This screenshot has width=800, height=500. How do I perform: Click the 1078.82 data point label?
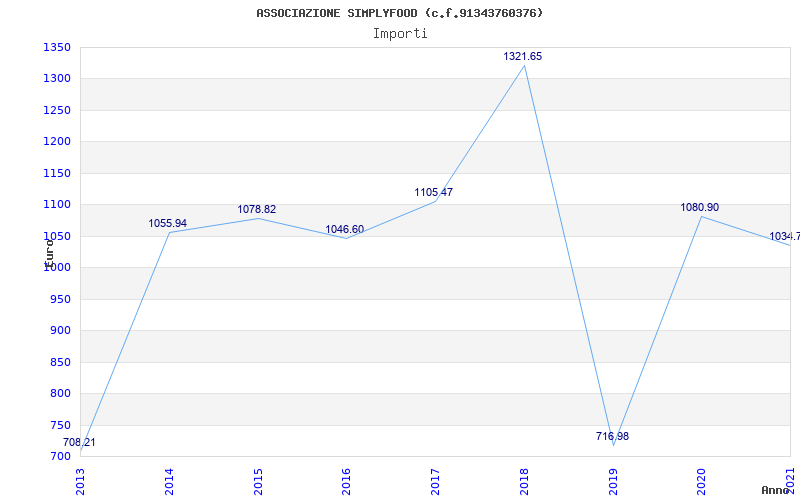click(256, 210)
